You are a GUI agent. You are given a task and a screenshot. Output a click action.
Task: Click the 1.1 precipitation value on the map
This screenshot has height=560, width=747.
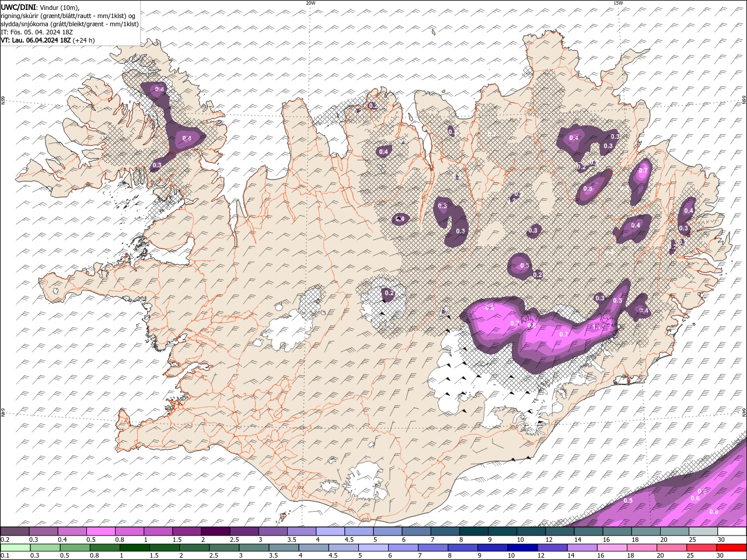[x=596, y=327]
